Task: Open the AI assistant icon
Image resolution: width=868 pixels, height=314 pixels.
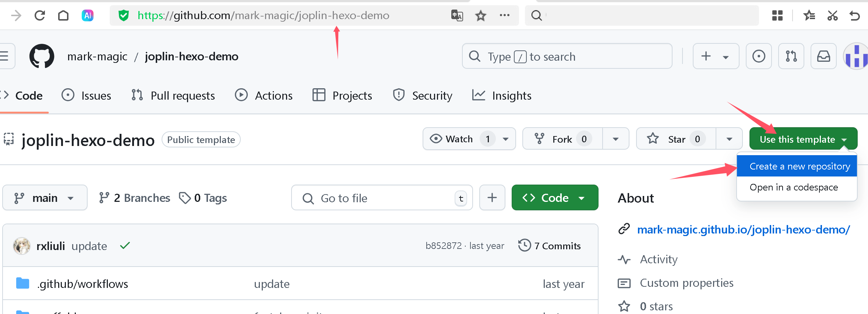Action: (87, 15)
